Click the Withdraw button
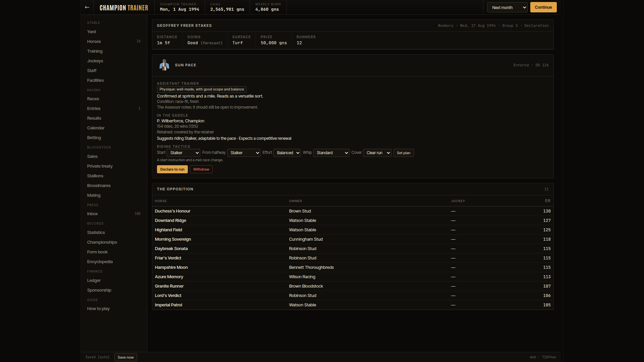The image size is (644, 362). click(x=201, y=169)
